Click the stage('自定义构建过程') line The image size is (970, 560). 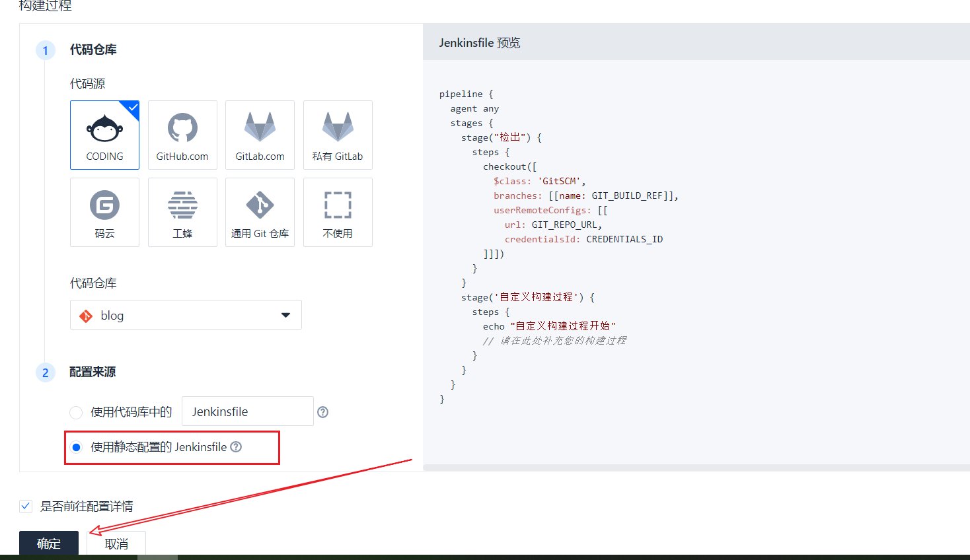[x=528, y=297]
